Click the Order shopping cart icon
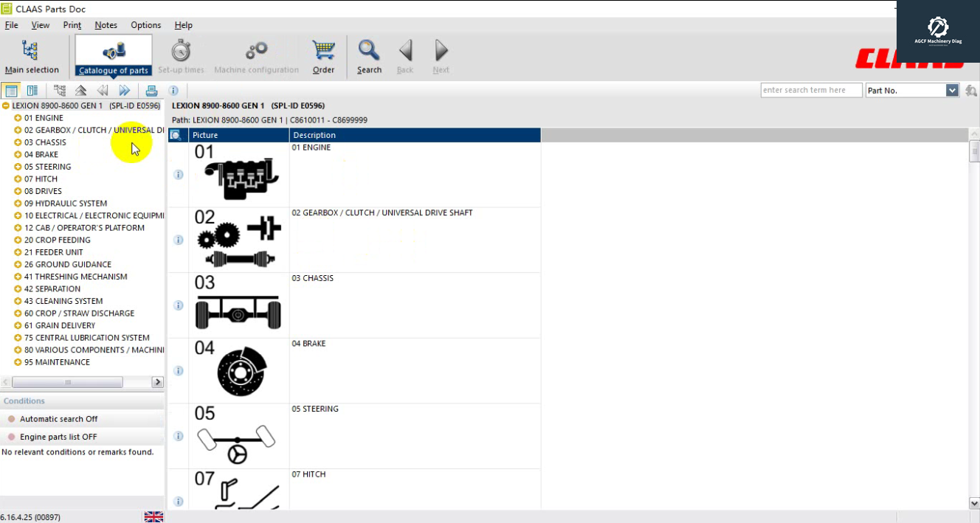Viewport: 980px width, 523px height. [323, 57]
